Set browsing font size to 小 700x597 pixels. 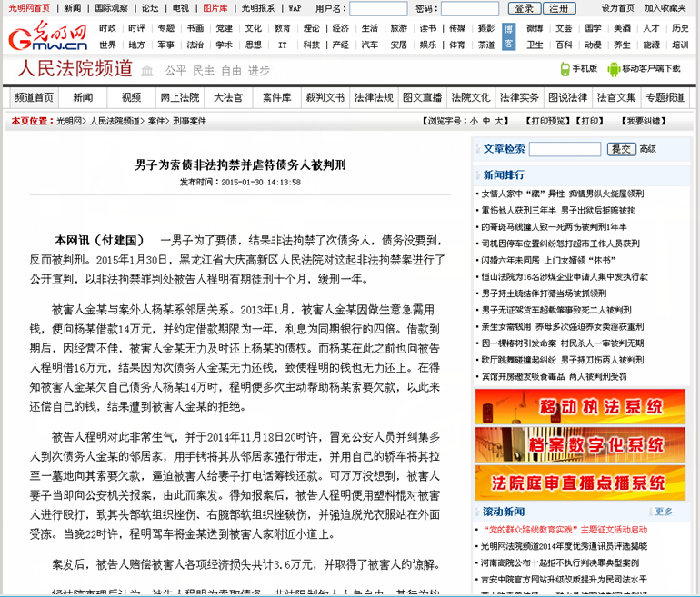tap(474, 121)
